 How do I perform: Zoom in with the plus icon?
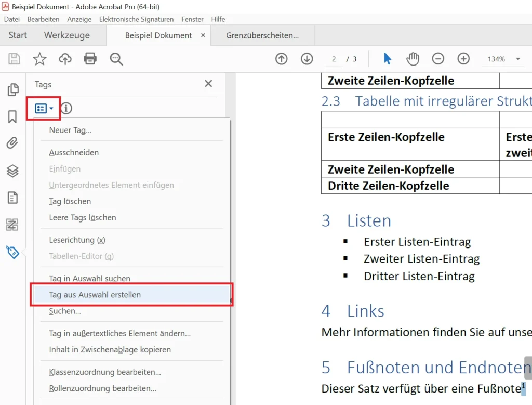463,59
